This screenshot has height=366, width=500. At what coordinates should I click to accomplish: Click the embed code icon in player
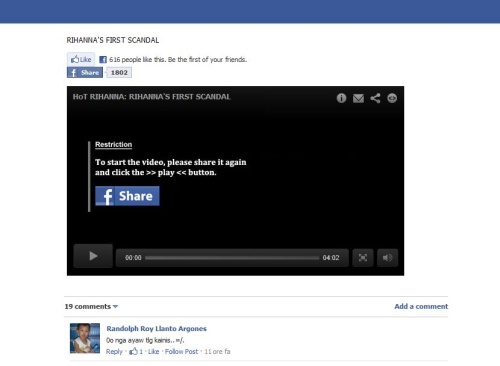coord(392,98)
